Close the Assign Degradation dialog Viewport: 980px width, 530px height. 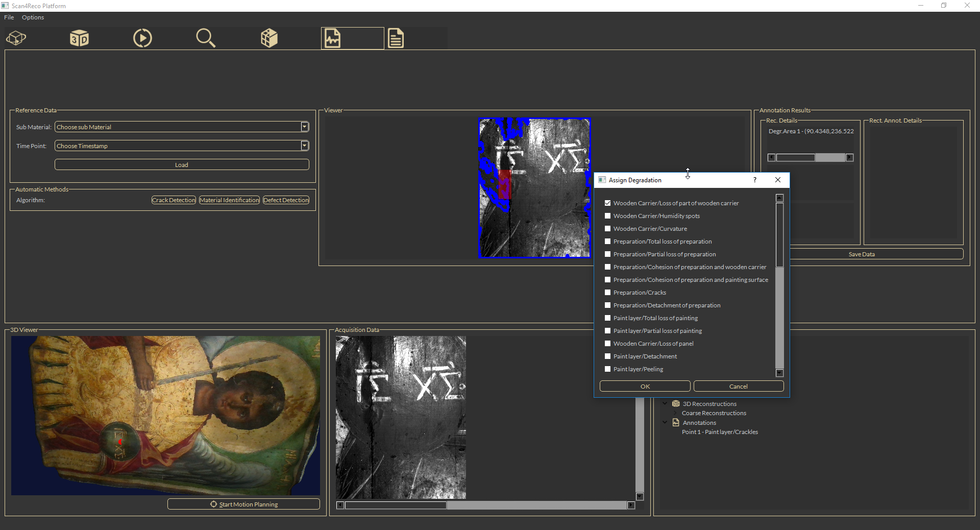pos(778,180)
